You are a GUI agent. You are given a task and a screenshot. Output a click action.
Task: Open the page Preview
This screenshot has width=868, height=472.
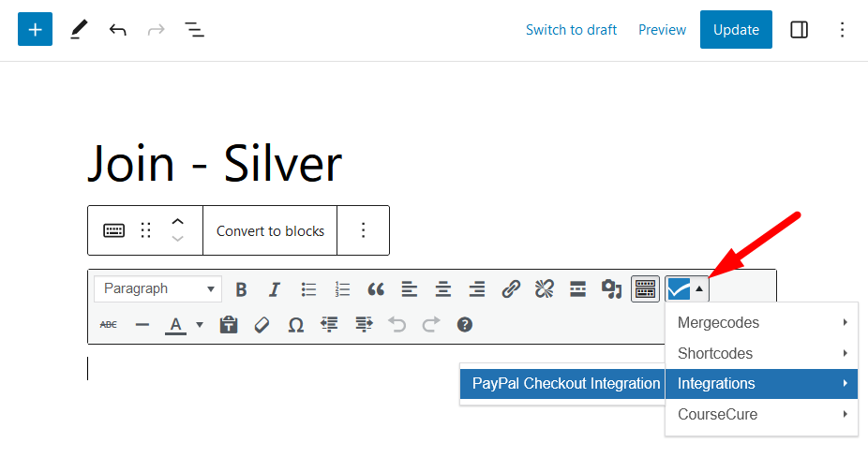(x=662, y=30)
